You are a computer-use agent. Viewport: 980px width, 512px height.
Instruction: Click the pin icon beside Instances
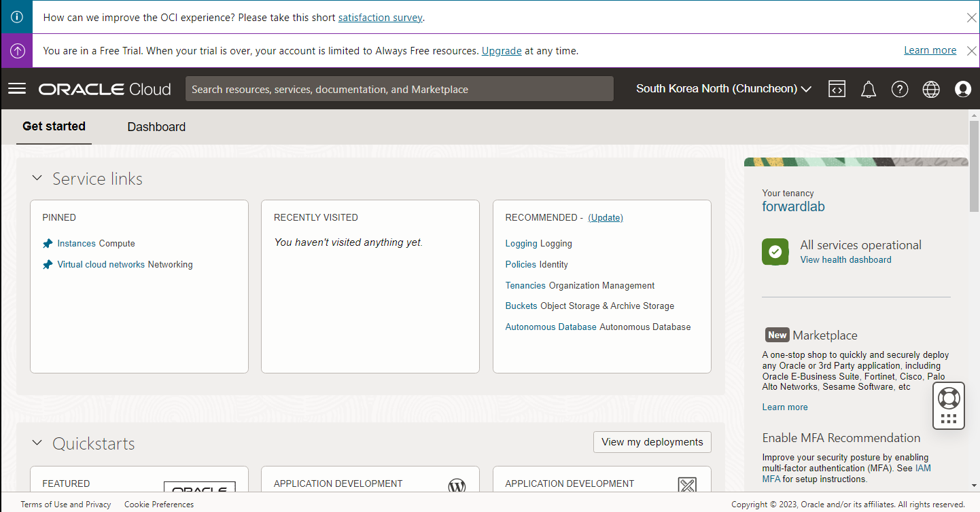(48, 244)
